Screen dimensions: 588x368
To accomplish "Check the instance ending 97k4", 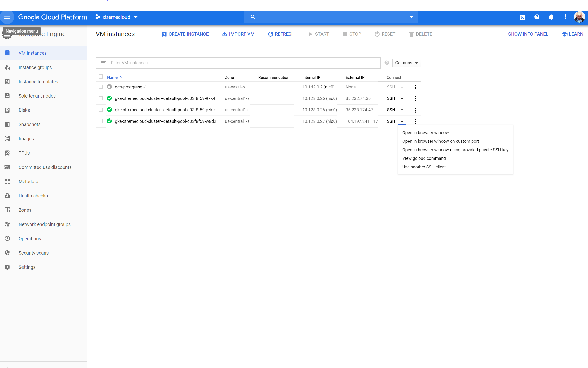I will point(101,98).
